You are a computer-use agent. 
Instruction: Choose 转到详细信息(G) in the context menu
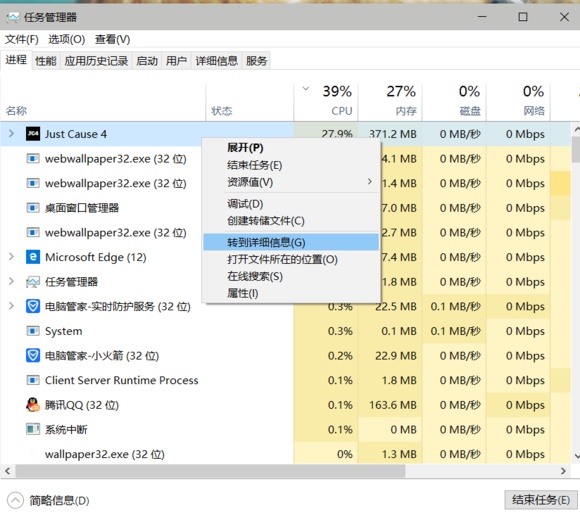[x=291, y=242]
